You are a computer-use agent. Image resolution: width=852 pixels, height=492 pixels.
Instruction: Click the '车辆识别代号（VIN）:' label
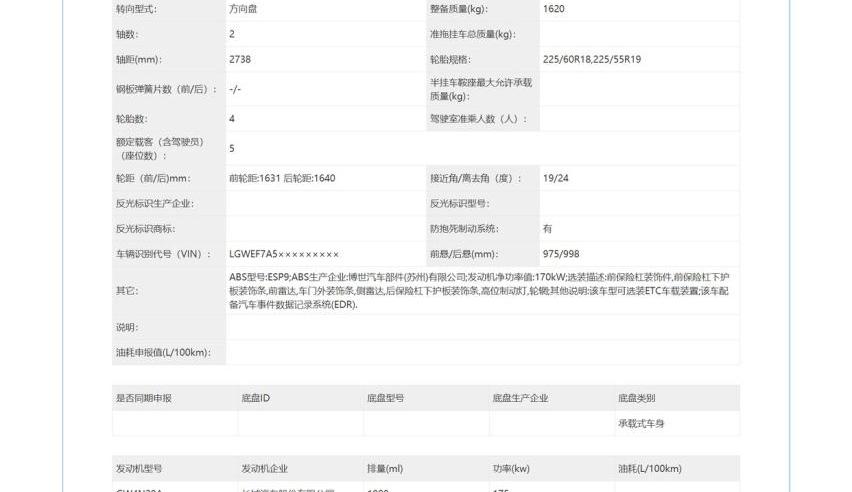tap(163, 254)
